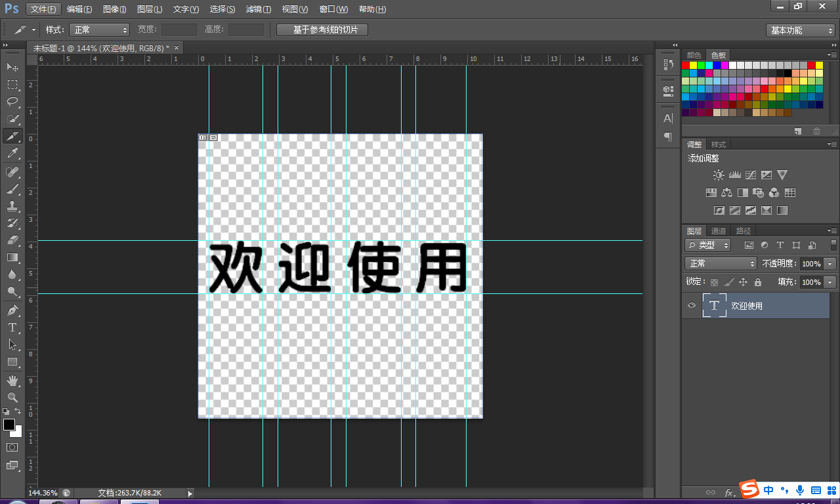The height and width of the screenshot is (504, 840).
Task: Select the Pen tool
Action: [x=12, y=310]
